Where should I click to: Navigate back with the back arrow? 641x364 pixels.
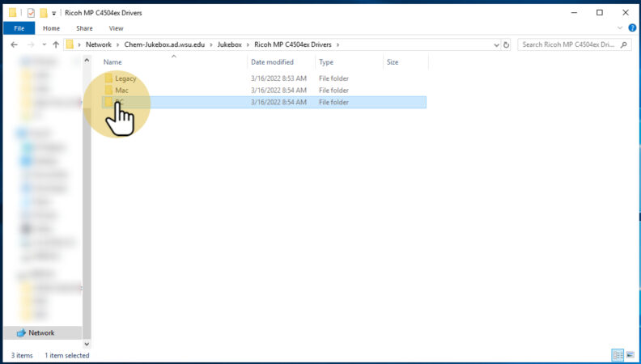(x=15, y=44)
